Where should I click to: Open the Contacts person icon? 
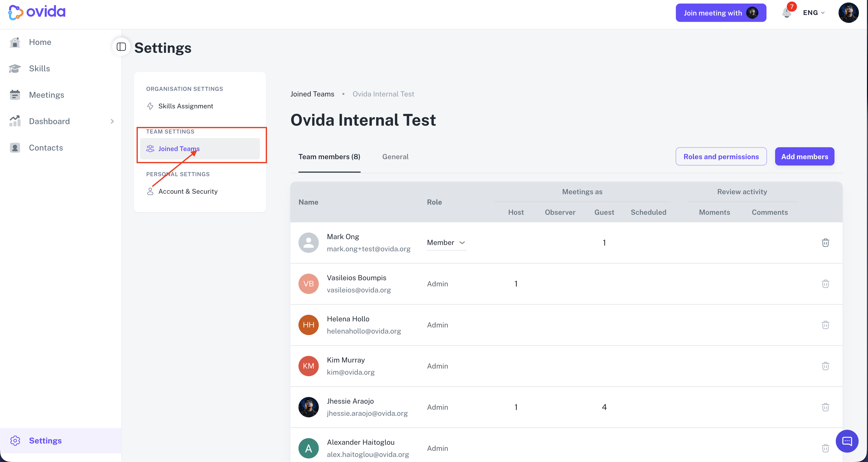15,147
